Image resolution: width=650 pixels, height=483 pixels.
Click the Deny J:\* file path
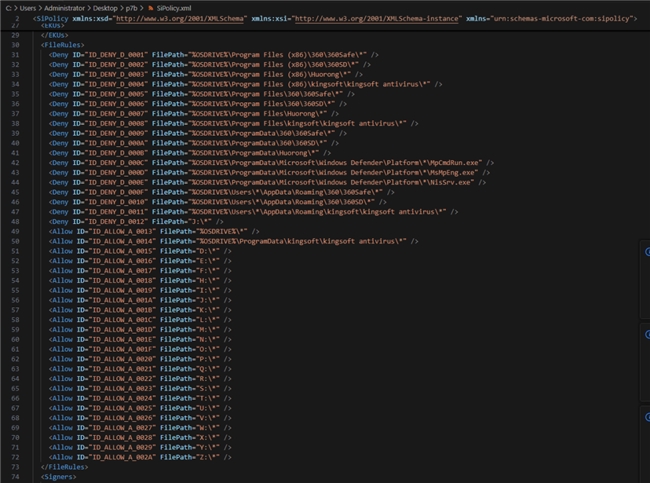[x=200, y=221]
